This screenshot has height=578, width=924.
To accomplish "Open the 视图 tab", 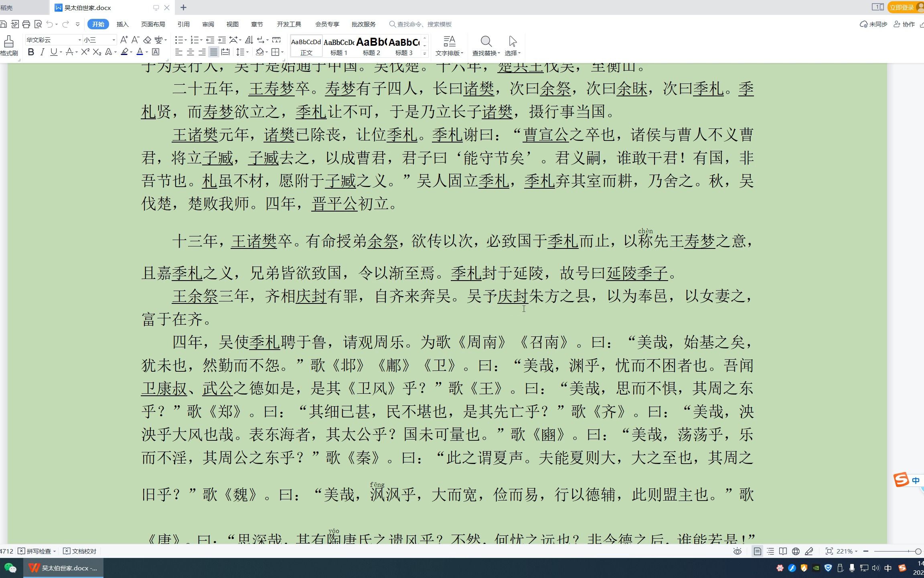I will coord(232,24).
